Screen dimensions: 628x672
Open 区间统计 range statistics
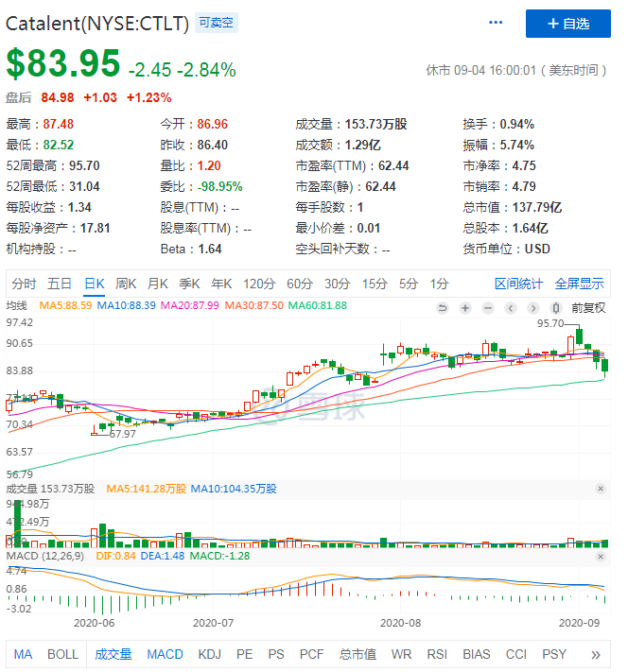518,284
